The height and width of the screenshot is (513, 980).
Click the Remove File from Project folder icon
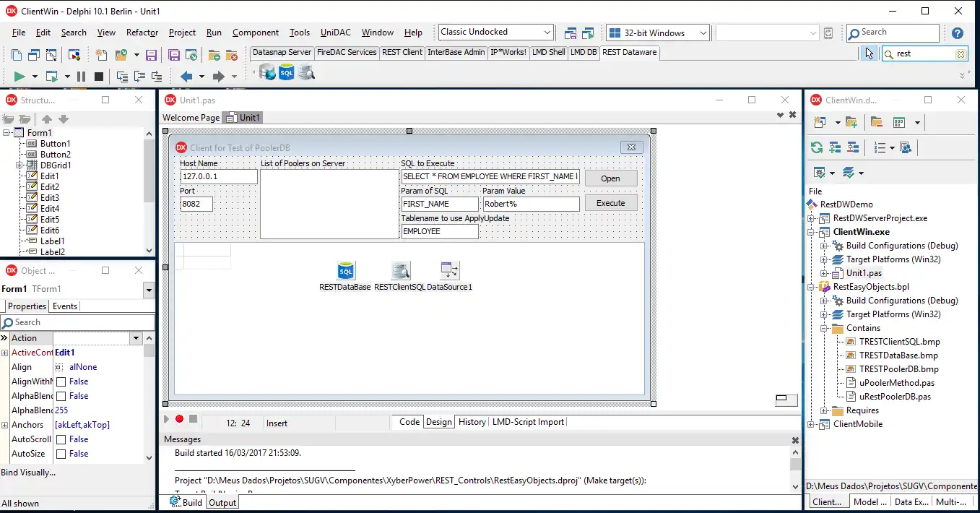pos(232,55)
